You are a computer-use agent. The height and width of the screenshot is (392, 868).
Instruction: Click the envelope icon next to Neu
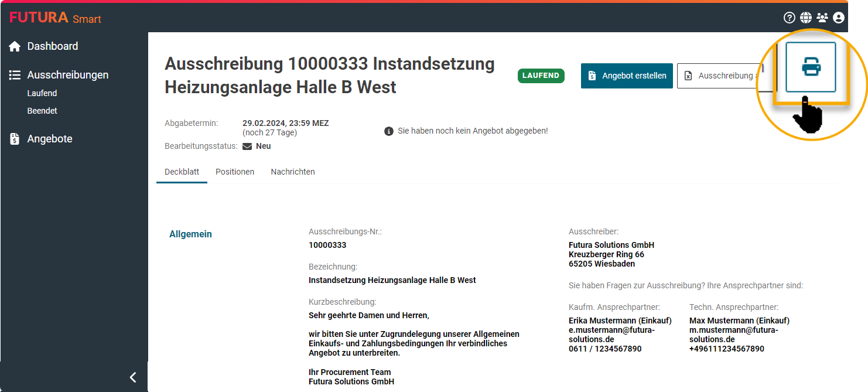coord(247,146)
